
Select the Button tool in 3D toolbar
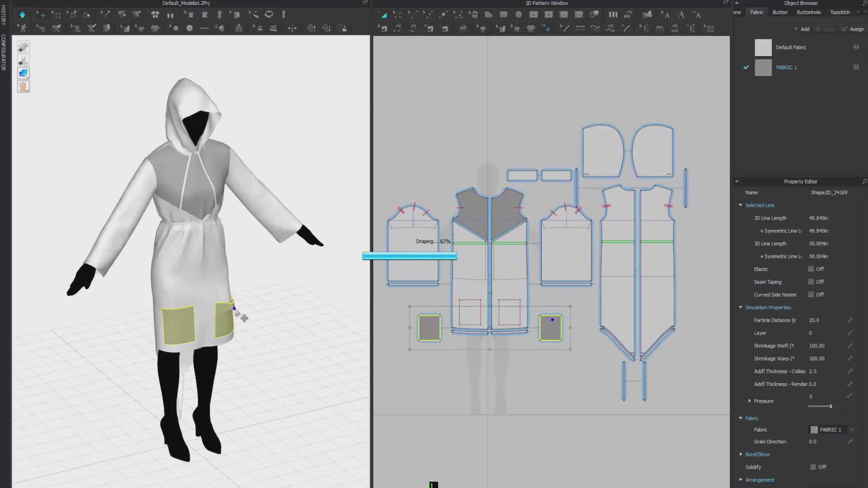(189, 28)
